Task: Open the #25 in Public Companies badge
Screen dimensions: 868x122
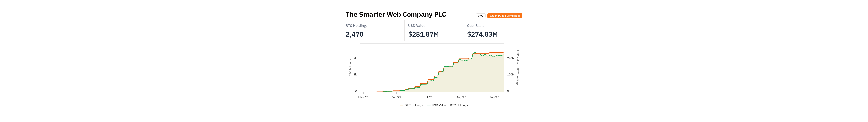Action: (x=504, y=16)
